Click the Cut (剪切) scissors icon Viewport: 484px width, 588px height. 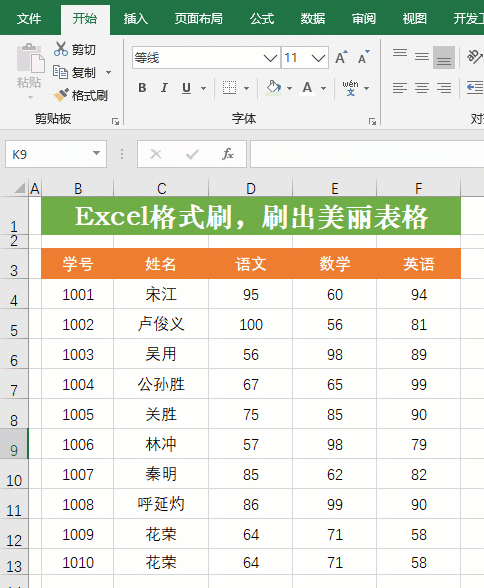[x=61, y=49]
